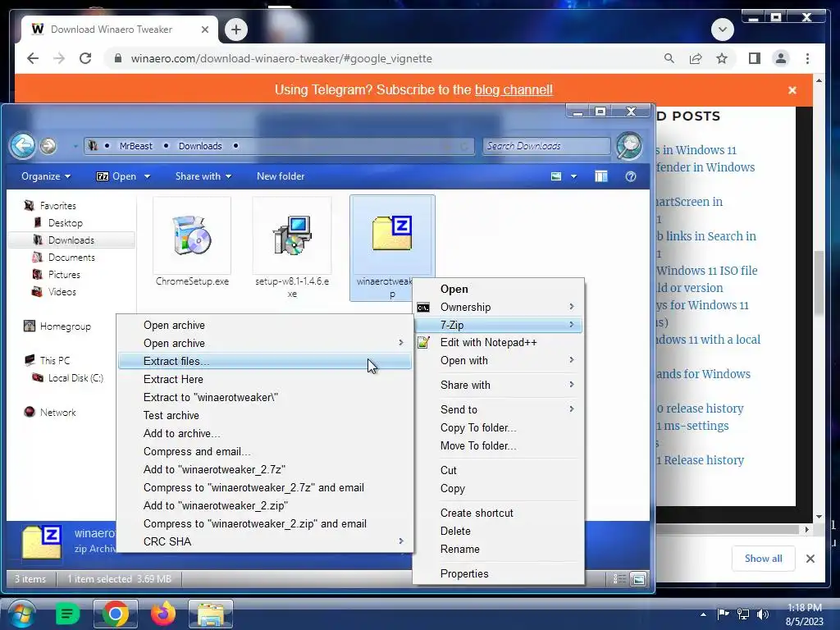Expand the Send to submenu
Viewport: 840px width, 630px height.
pyautogui.click(x=498, y=409)
